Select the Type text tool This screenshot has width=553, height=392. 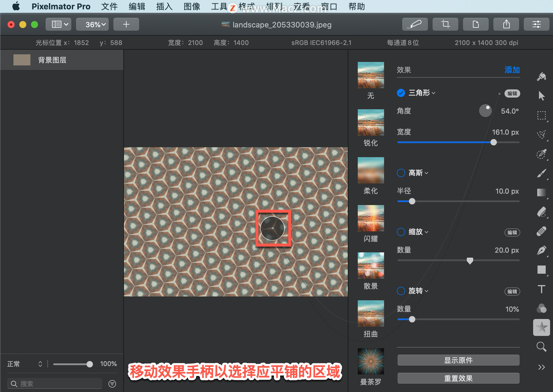(541, 289)
